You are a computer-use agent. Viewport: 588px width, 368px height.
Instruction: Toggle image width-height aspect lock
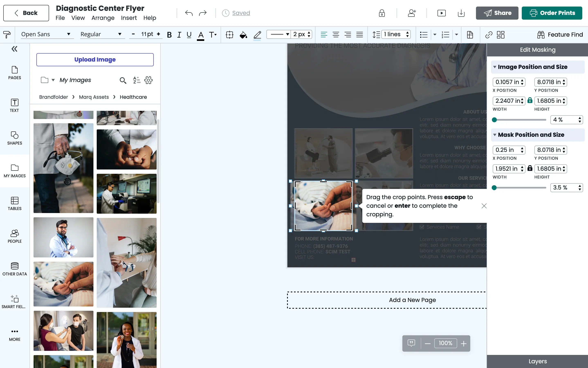point(530,100)
